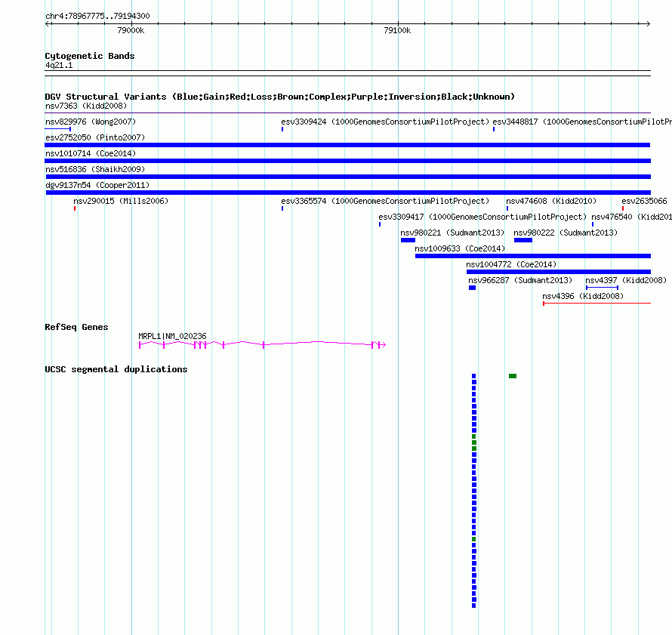Click the nsv290015 (Mills2006) label
Image resolution: width=672 pixels, height=635 pixels.
pos(121,201)
